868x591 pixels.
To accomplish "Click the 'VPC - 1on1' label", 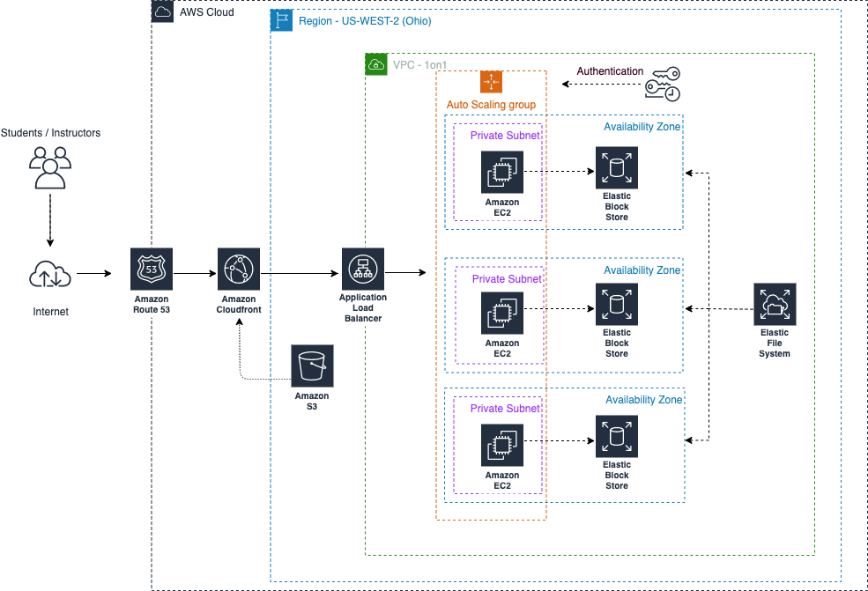I will 419,65.
